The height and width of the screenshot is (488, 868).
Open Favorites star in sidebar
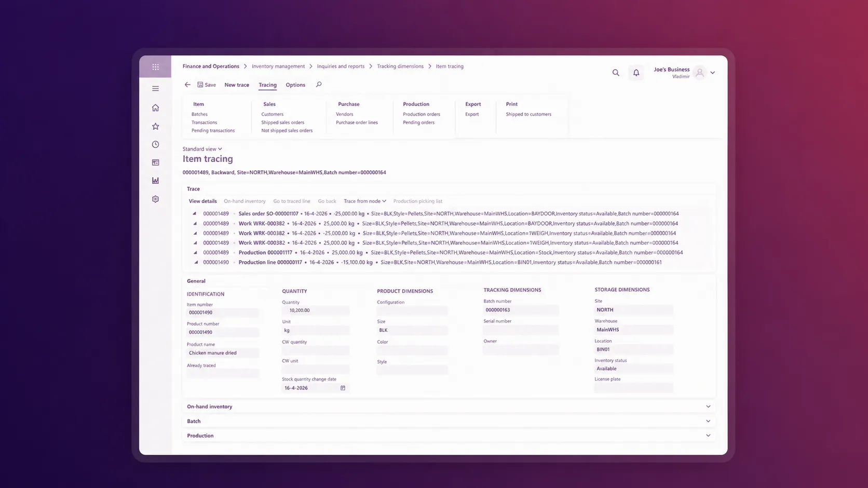[155, 126]
